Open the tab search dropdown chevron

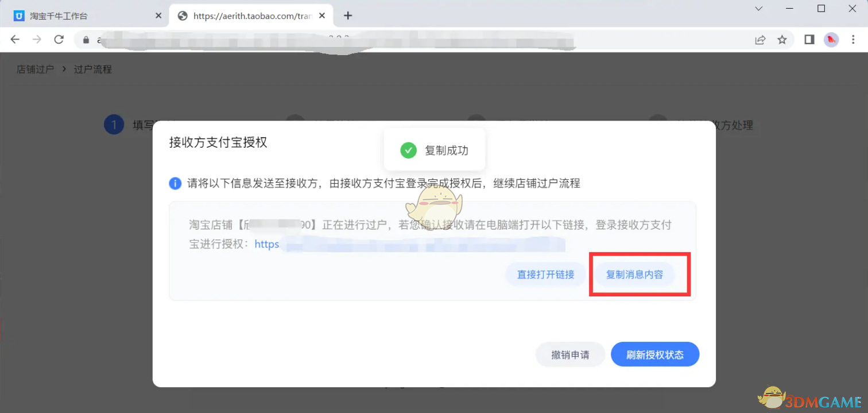(x=759, y=9)
